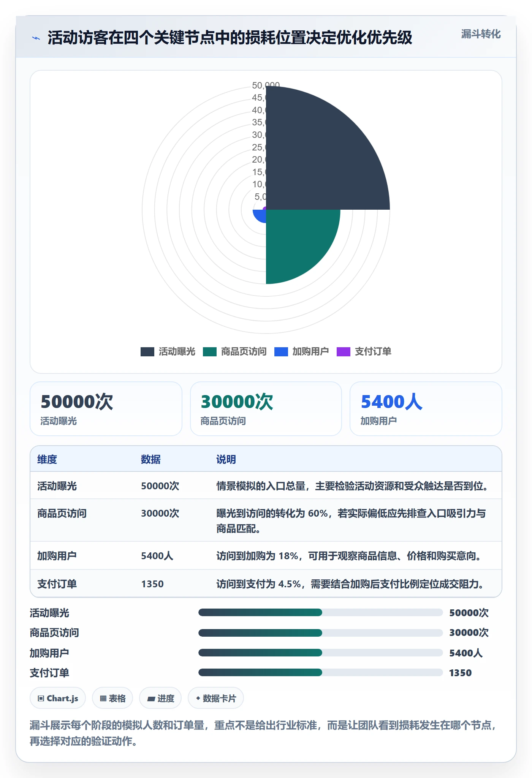Click the grid icon in the 表格 chip
This screenshot has width=532, height=778.
click(x=103, y=698)
